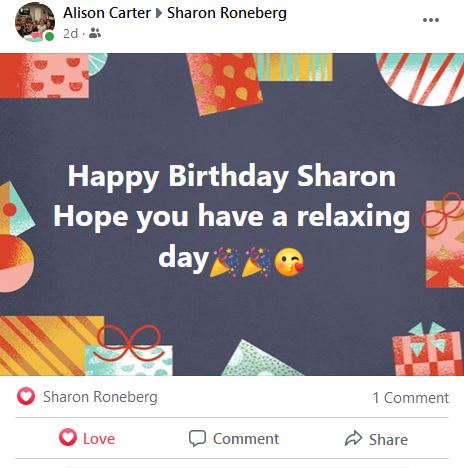464x468 pixels.
Task: View who reacted: Sharon Roneberg
Action: coord(100,397)
